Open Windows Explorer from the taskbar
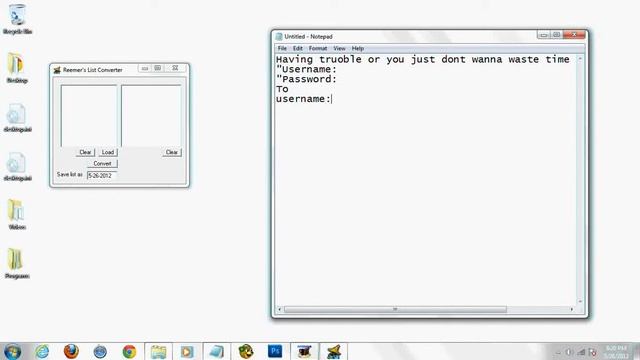The height and width of the screenshot is (360, 640). point(158,351)
